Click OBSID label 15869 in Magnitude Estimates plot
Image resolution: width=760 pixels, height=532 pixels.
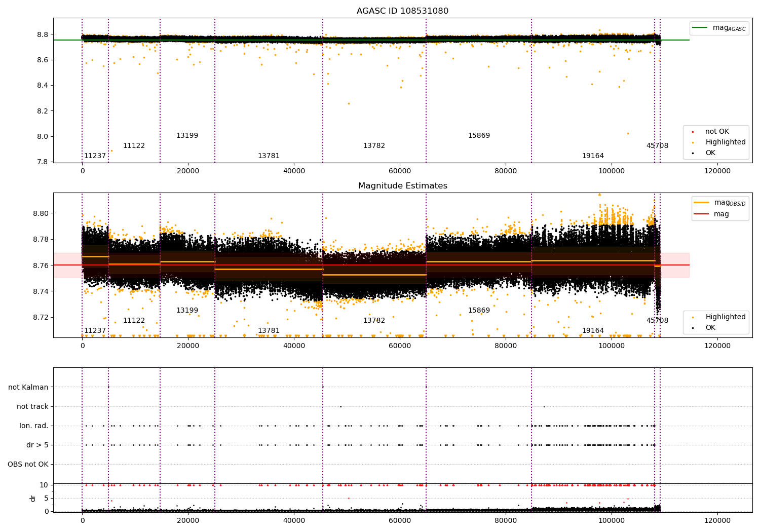tap(479, 311)
